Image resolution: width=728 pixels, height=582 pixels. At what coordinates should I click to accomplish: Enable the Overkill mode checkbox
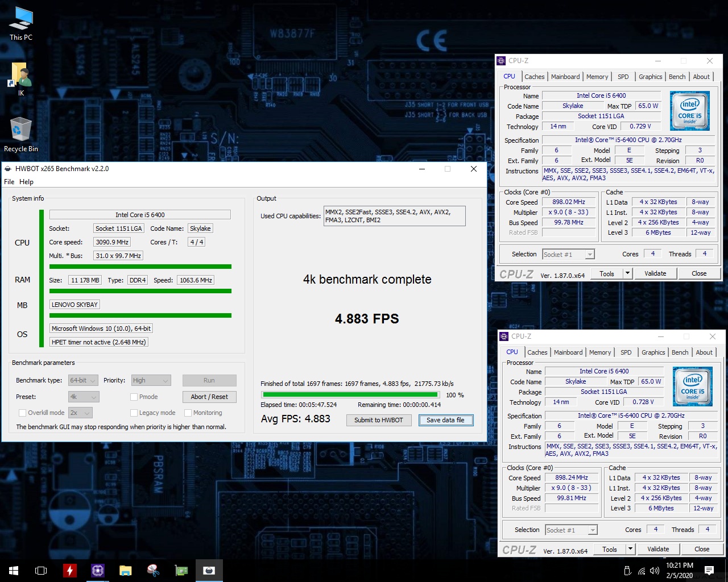click(23, 413)
